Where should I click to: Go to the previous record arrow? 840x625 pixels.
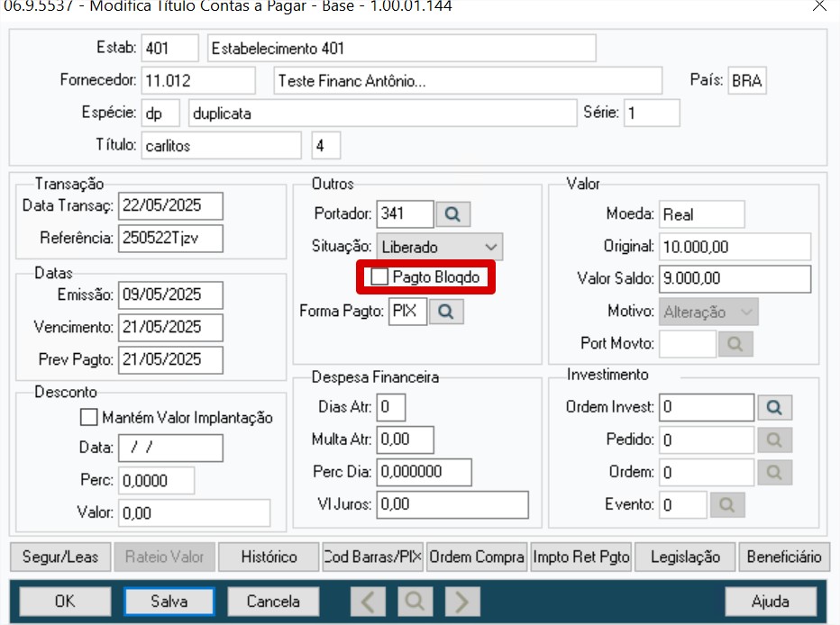point(368,601)
